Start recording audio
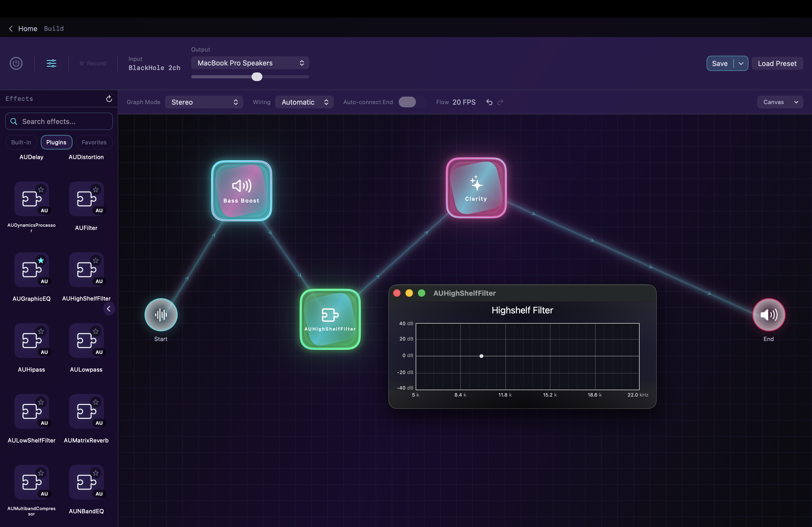The image size is (812, 527). (x=93, y=63)
